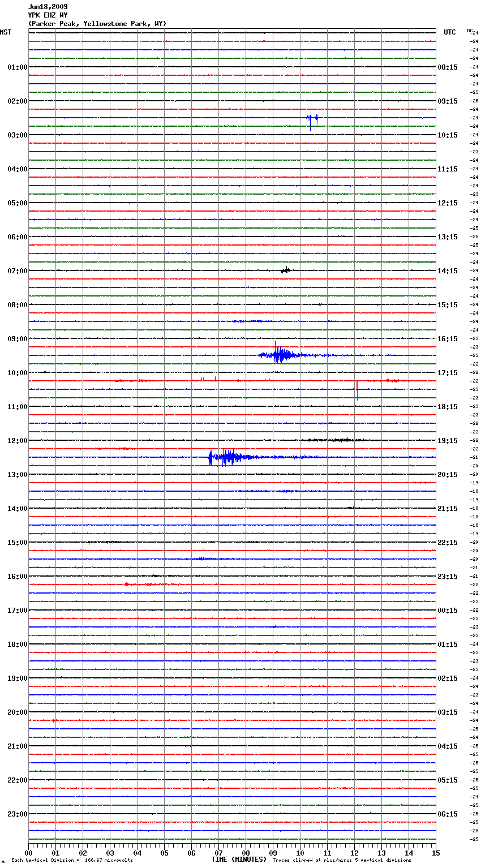
Task: Click the small black event on the 07:00 trace
Action: point(286,270)
